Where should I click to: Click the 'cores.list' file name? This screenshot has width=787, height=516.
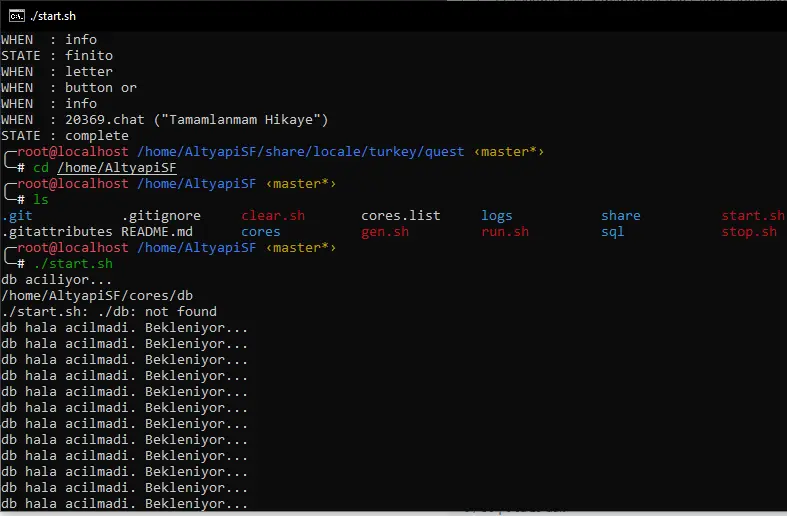point(401,216)
